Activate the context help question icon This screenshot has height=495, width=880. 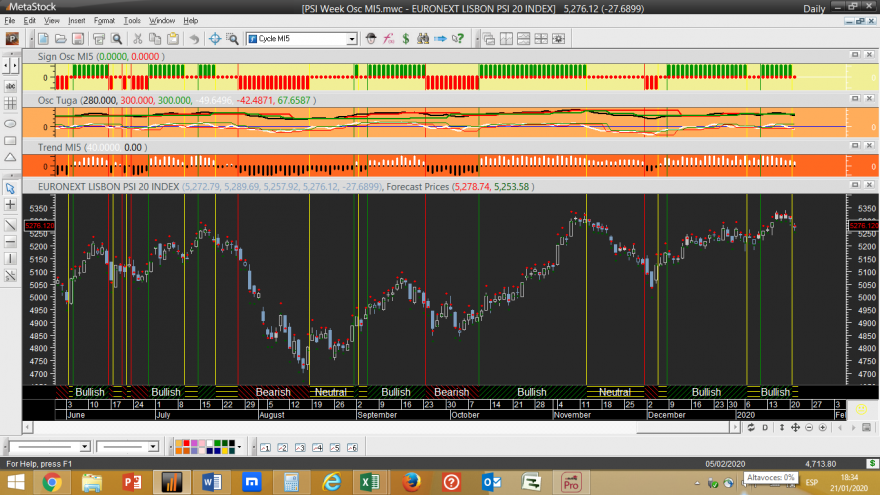(x=458, y=39)
